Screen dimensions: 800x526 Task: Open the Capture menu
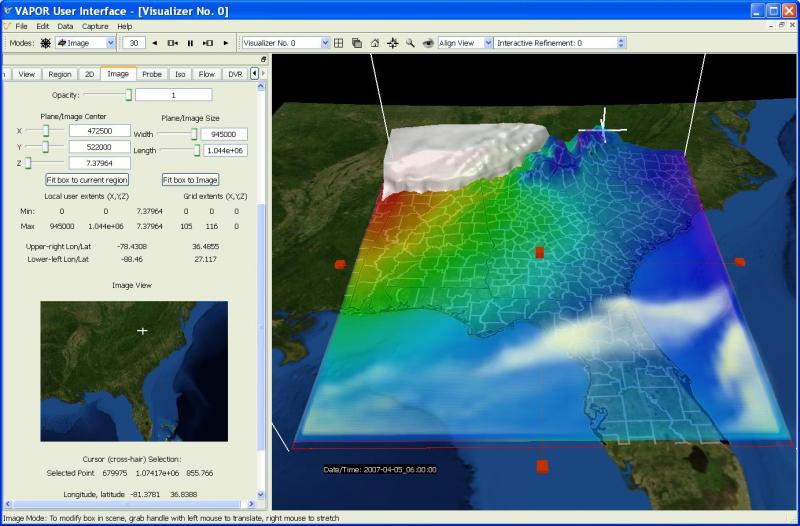[x=95, y=25]
